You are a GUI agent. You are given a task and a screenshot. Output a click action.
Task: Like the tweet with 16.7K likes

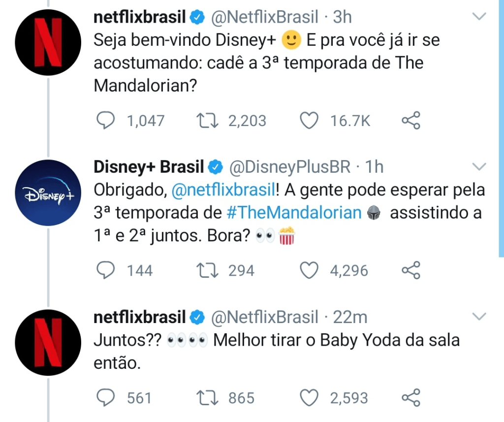pyautogui.click(x=309, y=121)
